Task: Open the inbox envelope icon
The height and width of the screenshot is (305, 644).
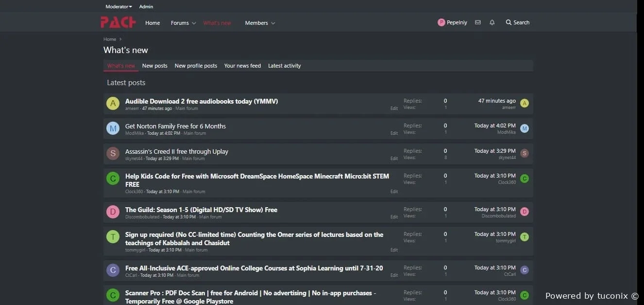Action: tap(478, 22)
